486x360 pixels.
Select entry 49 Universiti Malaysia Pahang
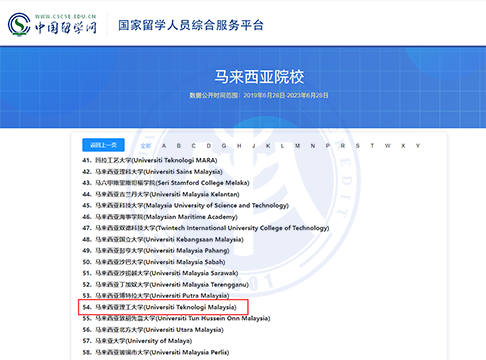156,251
